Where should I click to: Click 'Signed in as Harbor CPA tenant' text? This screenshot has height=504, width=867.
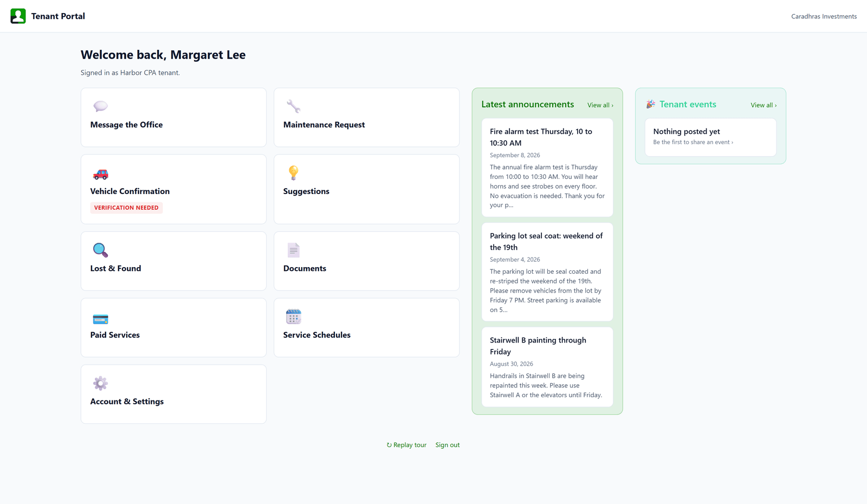pyautogui.click(x=130, y=73)
